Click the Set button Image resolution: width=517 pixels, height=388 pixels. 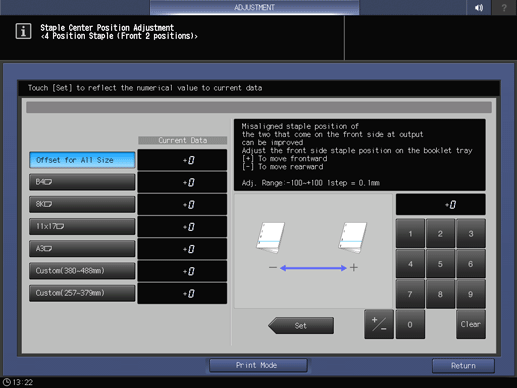[x=301, y=325]
